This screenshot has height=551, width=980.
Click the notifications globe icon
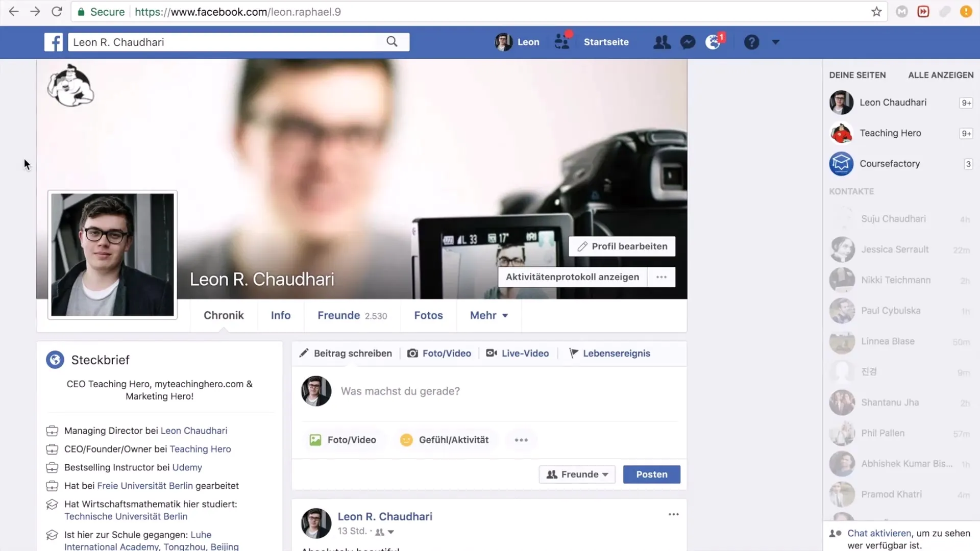pyautogui.click(x=713, y=42)
